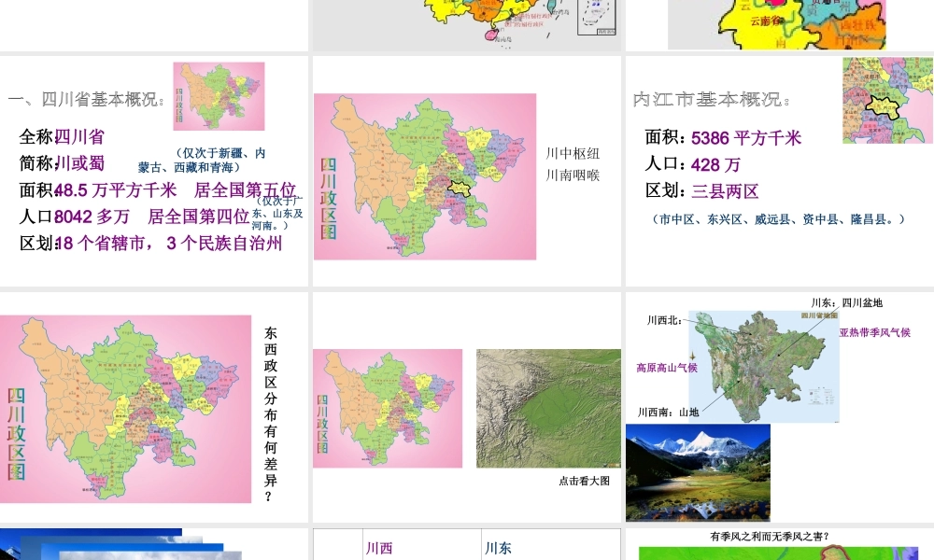Select the text 全称:四川省
This screenshot has height=560, width=934.
62,137
